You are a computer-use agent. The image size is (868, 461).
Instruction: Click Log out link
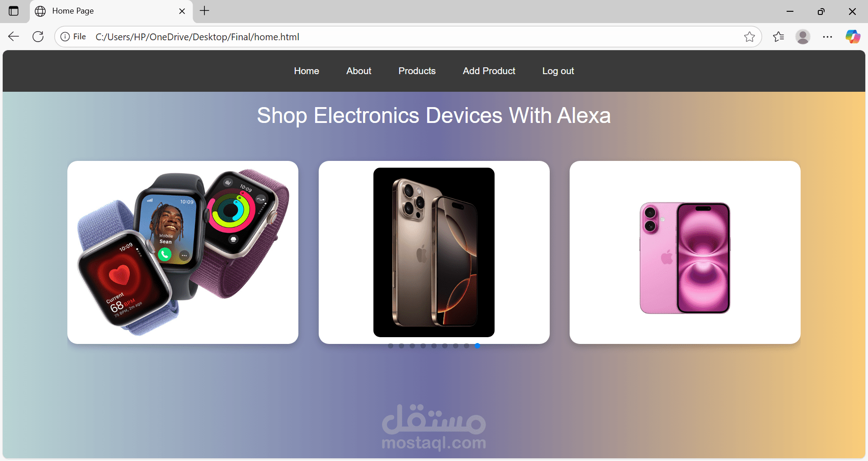pos(558,71)
